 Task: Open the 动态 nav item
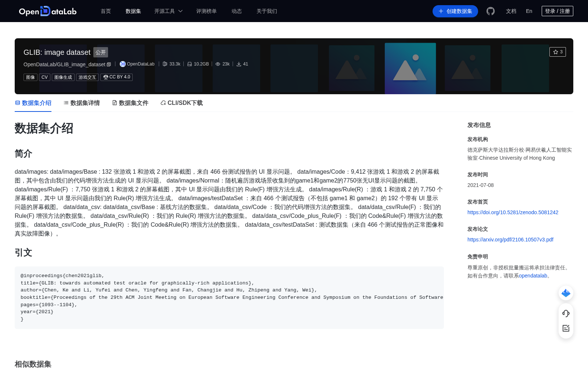coord(237,11)
